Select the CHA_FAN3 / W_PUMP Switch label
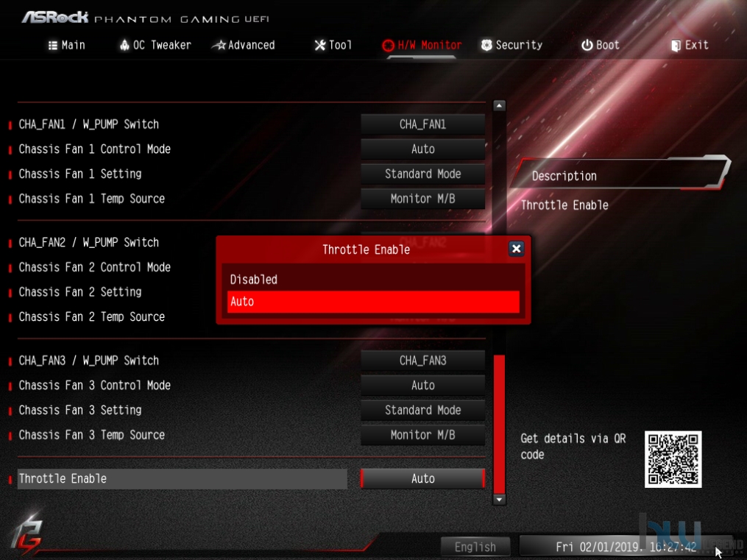Image resolution: width=747 pixels, height=560 pixels. tap(88, 361)
